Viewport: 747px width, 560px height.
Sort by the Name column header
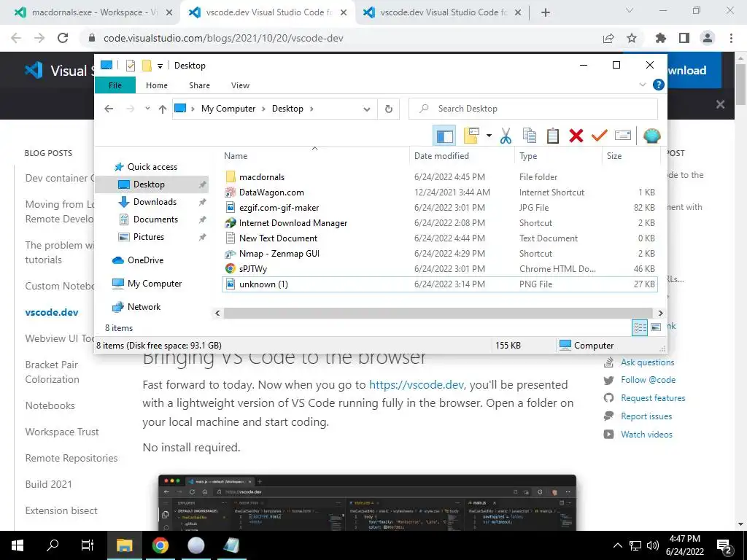pos(314,156)
